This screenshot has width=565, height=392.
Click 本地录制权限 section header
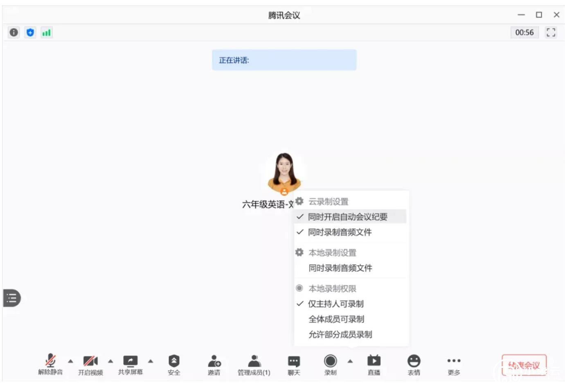326,289
